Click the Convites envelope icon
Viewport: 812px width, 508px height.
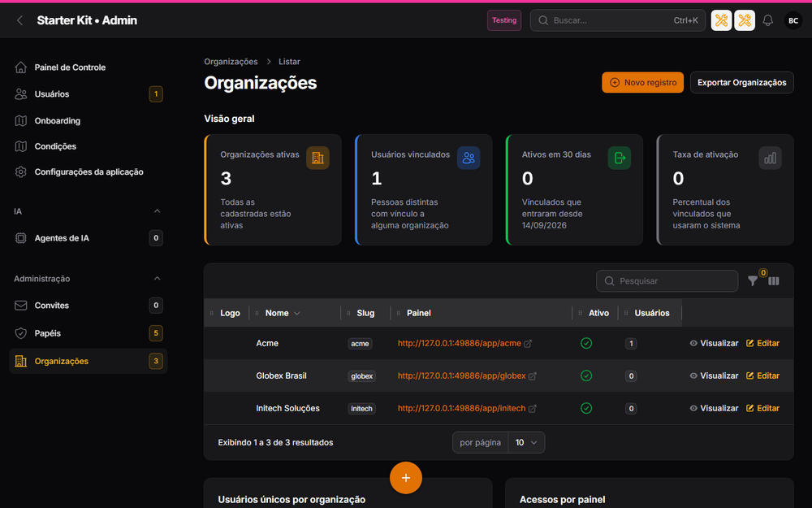pyautogui.click(x=21, y=306)
